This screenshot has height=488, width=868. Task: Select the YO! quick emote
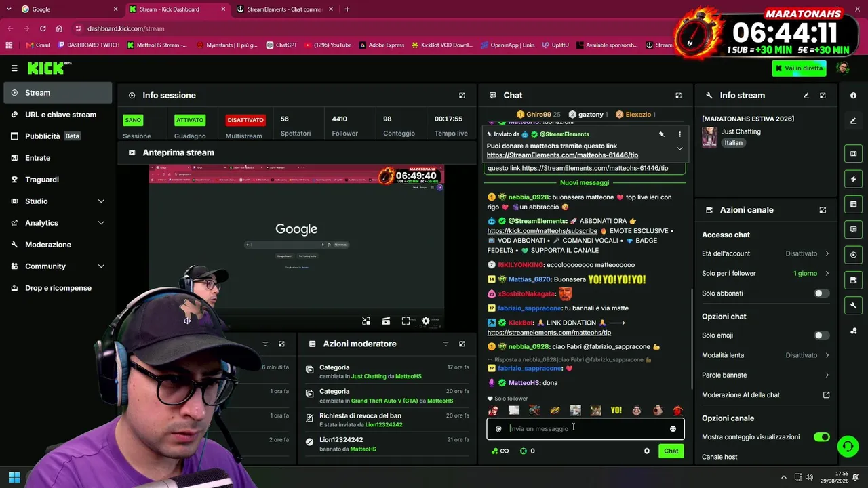(x=616, y=410)
